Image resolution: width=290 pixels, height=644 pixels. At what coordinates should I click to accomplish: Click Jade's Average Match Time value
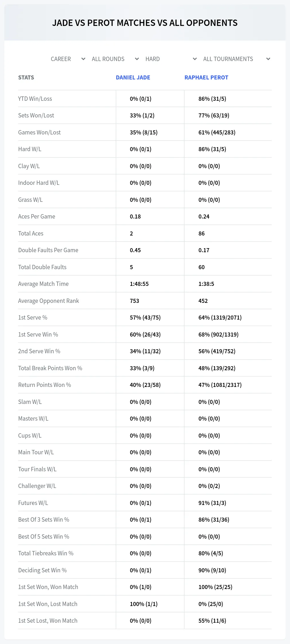[x=139, y=284]
